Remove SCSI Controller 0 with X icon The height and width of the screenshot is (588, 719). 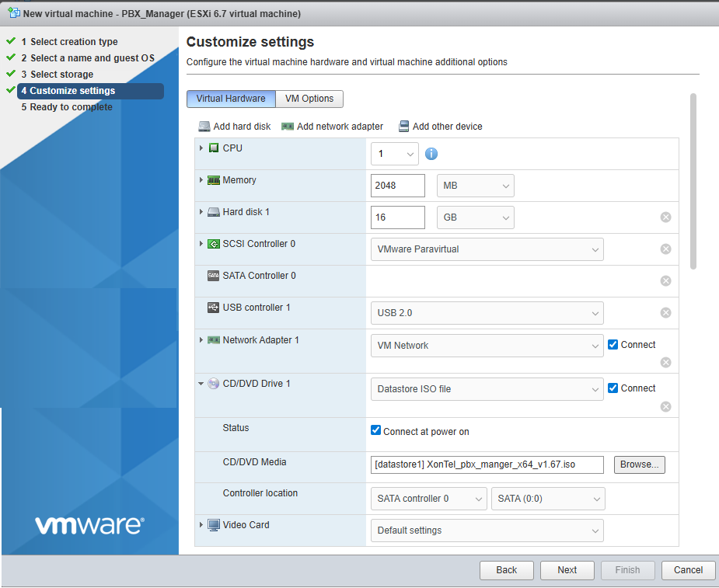665,249
